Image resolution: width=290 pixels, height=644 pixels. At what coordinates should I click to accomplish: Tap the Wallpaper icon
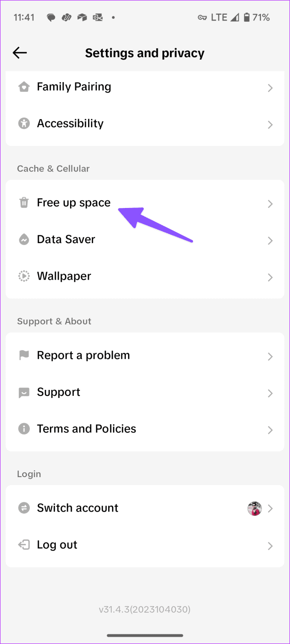coord(24,276)
